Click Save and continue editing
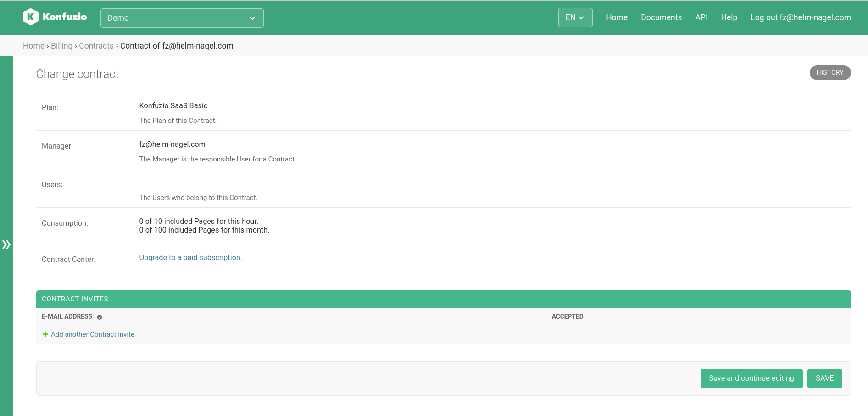This screenshot has width=868, height=416. point(751,378)
